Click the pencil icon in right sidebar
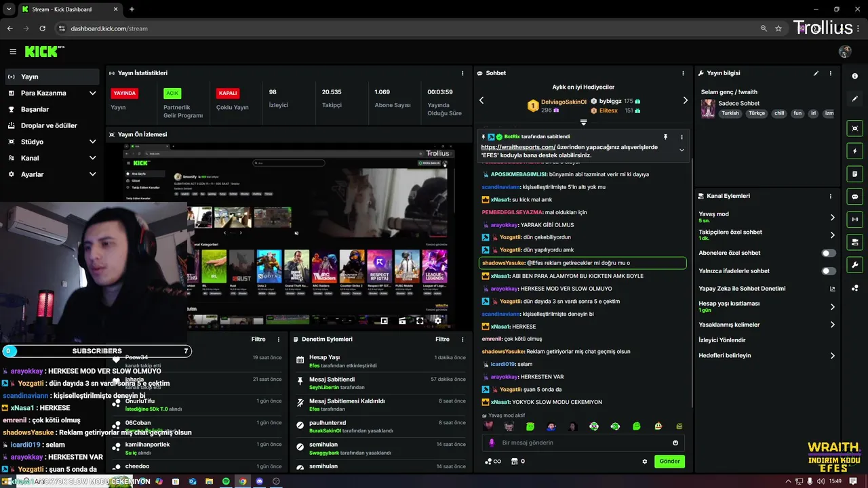 [x=854, y=99]
